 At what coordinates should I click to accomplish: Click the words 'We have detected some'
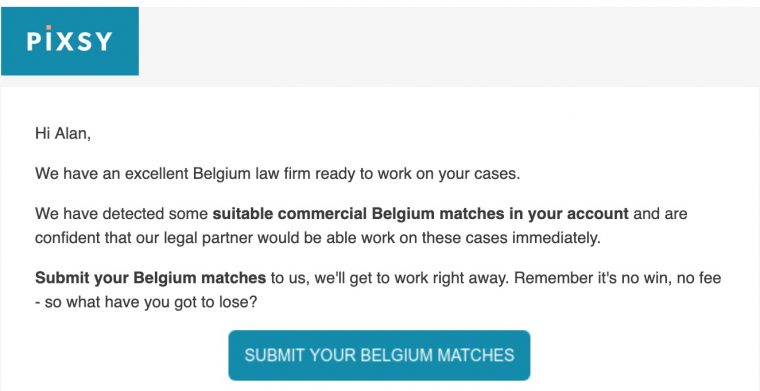click(122, 214)
